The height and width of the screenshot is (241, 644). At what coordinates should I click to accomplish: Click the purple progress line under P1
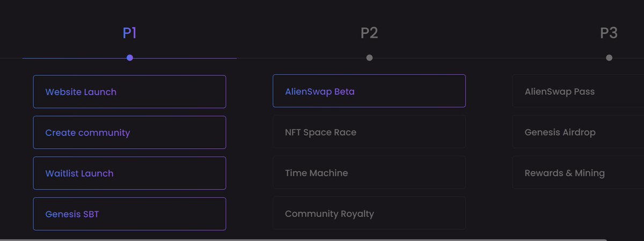[x=129, y=58]
